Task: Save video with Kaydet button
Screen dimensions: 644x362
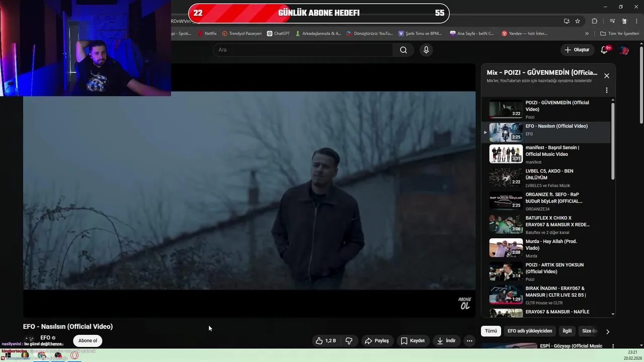Action: coord(413,341)
